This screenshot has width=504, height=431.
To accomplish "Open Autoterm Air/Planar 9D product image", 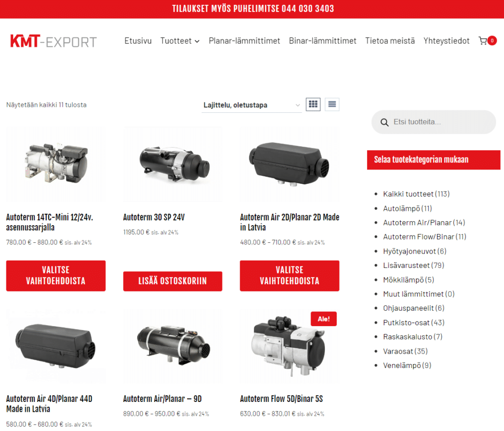I will coord(173,346).
